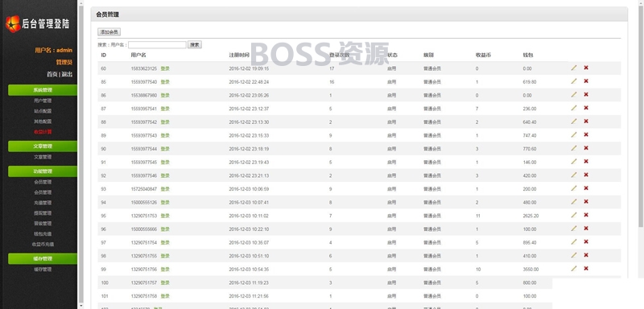Open 钱包充值 sidebar item
The image size is (644, 309).
pyautogui.click(x=43, y=234)
